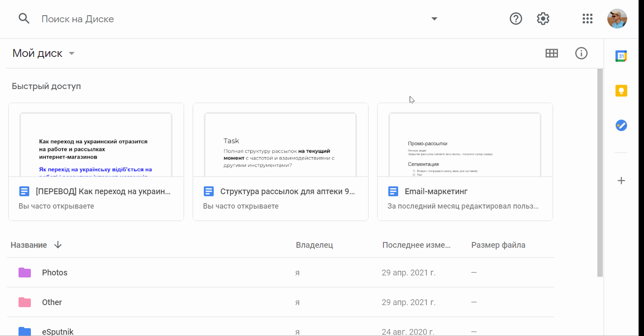
Task: Show the file details info panel
Action: tap(581, 53)
